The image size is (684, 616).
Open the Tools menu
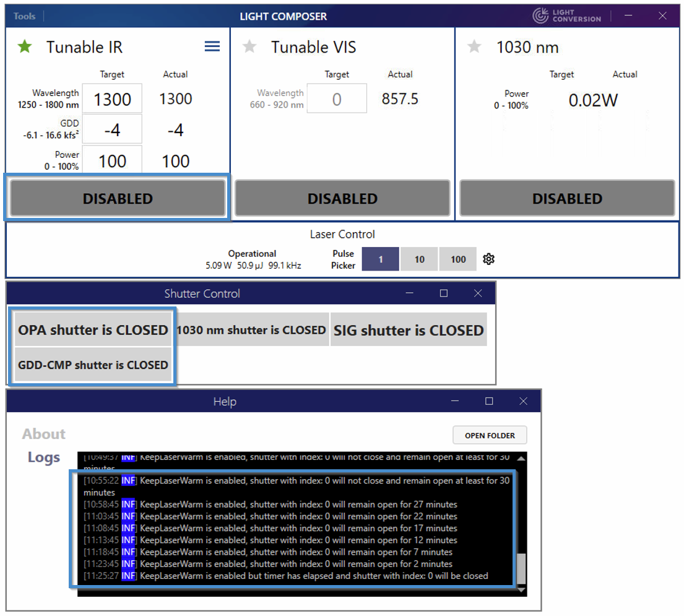coord(24,17)
